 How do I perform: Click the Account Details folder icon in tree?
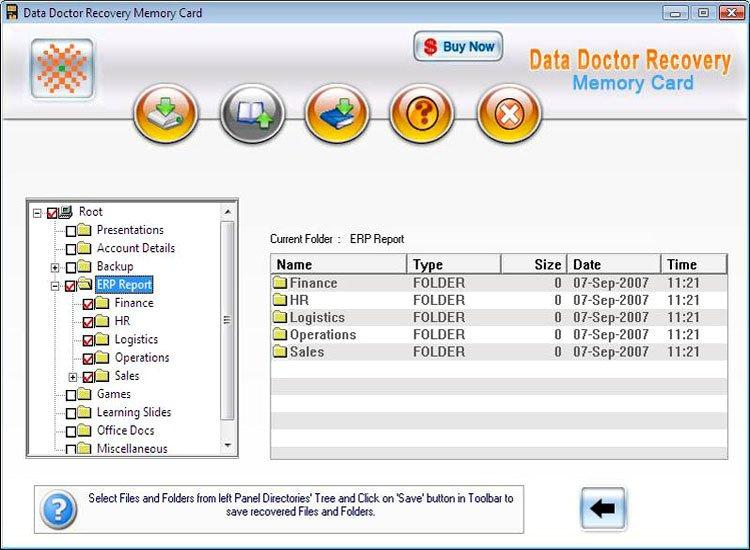point(84,248)
